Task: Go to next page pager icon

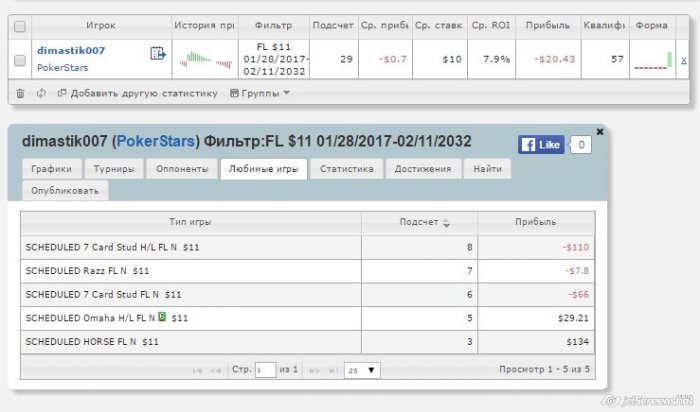Action: click(314, 370)
